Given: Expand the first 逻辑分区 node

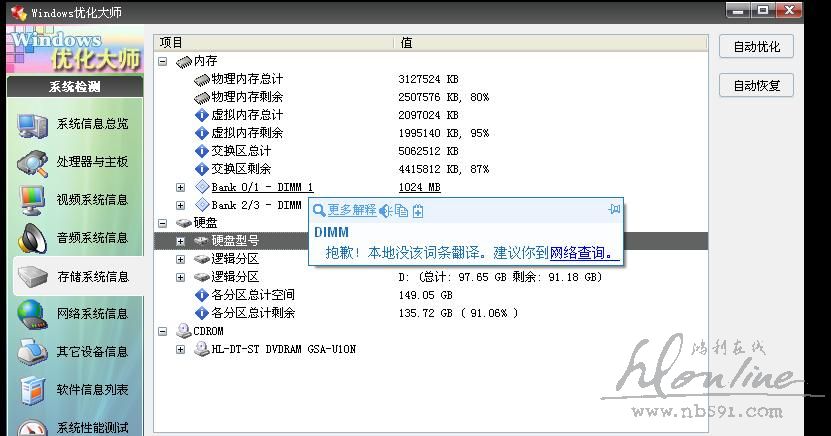Looking at the screenshot, I should (x=181, y=260).
